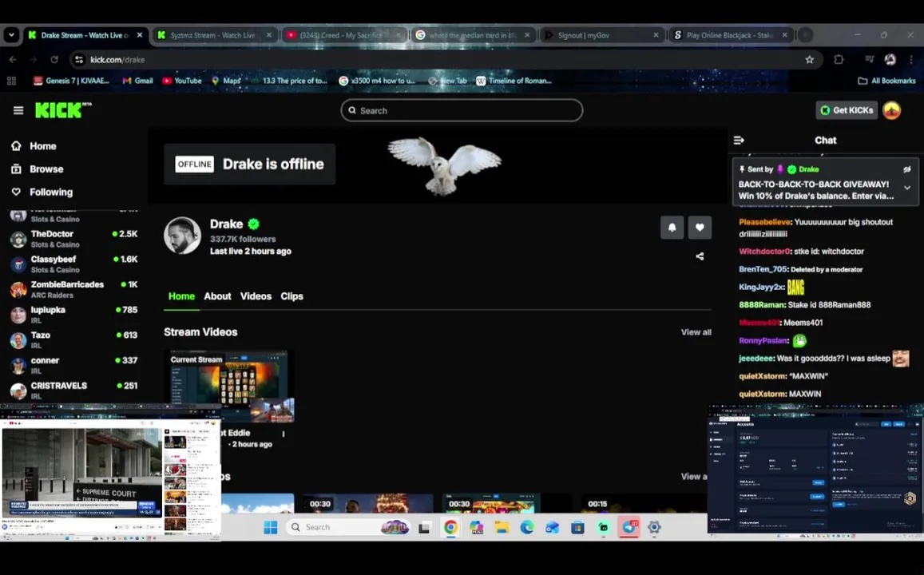Open TheDoctor channel in sidebar

[73, 239]
